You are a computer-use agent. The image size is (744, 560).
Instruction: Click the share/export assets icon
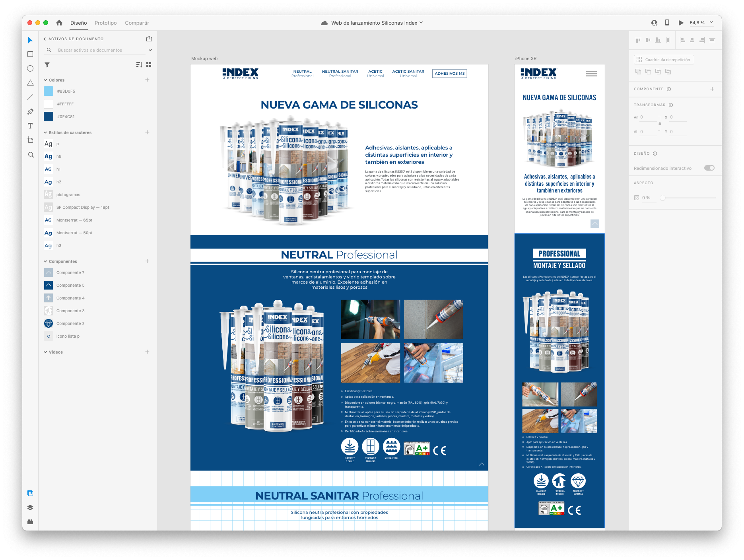pyautogui.click(x=149, y=39)
